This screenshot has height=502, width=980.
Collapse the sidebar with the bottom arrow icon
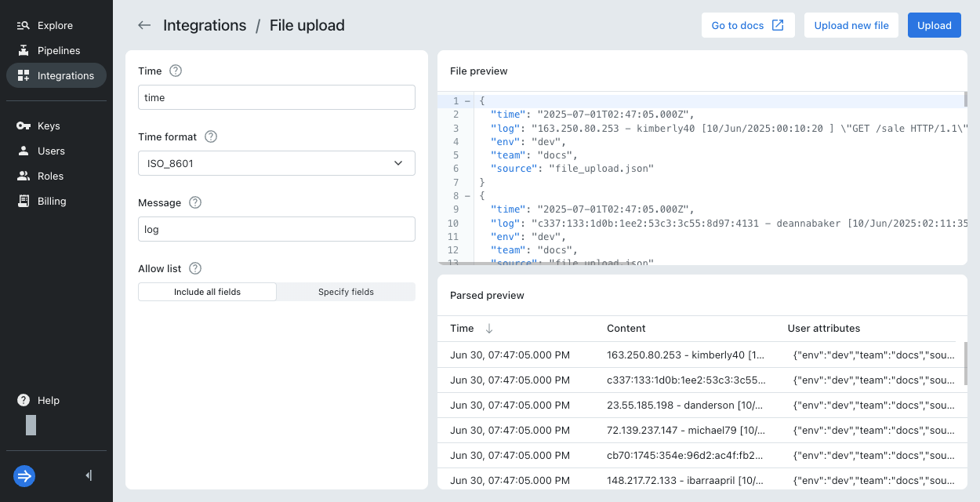(89, 475)
